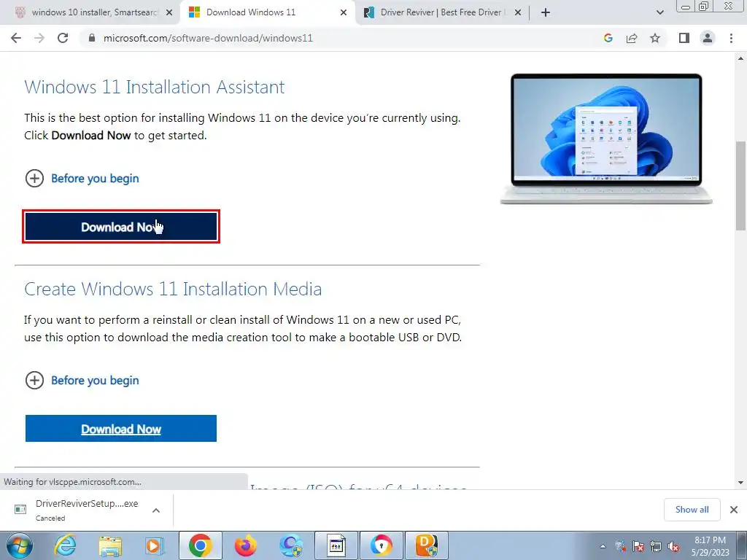Click the muted volume tray icon
Image resolution: width=747 pixels, height=560 pixels.
coord(673,546)
